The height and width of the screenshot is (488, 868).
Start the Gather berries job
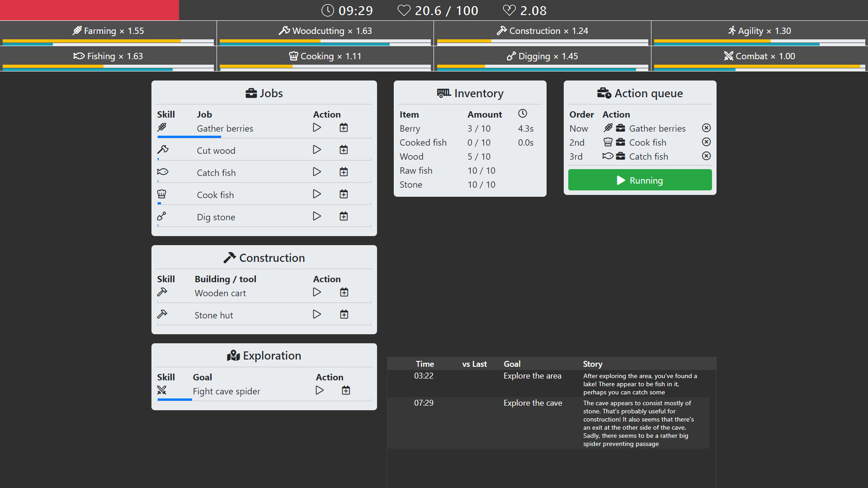tap(317, 128)
